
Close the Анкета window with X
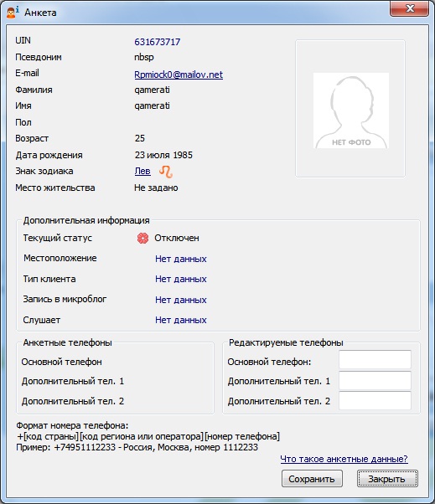click(x=409, y=8)
